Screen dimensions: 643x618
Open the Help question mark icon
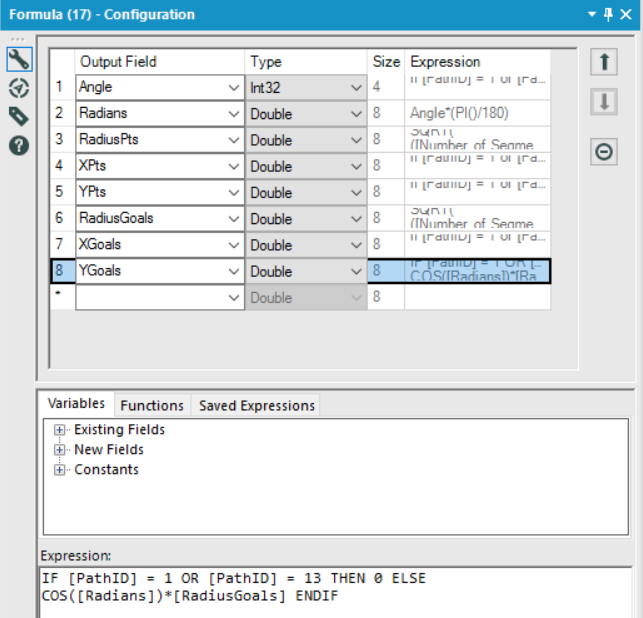click(18, 145)
